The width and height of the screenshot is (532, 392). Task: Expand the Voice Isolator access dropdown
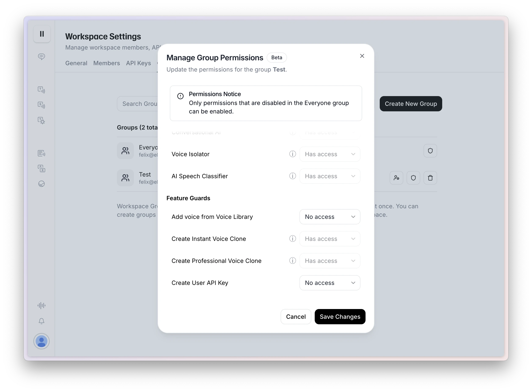pyautogui.click(x=330, y=154)
